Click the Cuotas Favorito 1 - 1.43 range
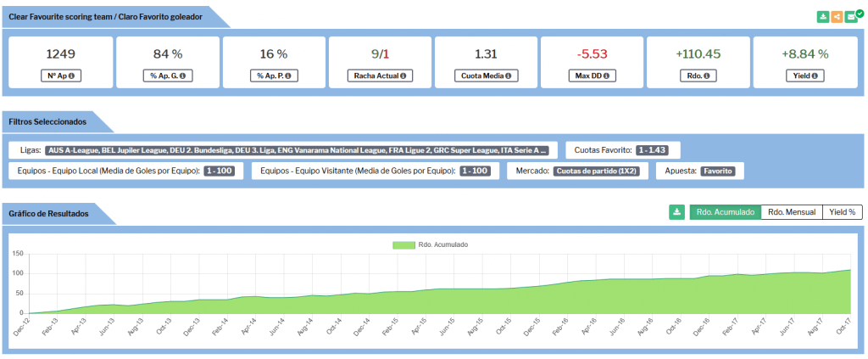The width and height of the screenshot is (868, 359). point(651,150)
